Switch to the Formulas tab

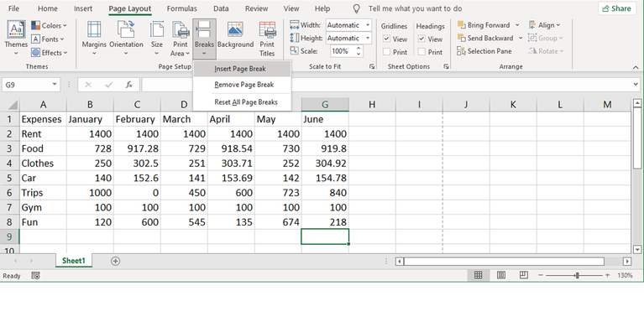(x=181, y=8)
